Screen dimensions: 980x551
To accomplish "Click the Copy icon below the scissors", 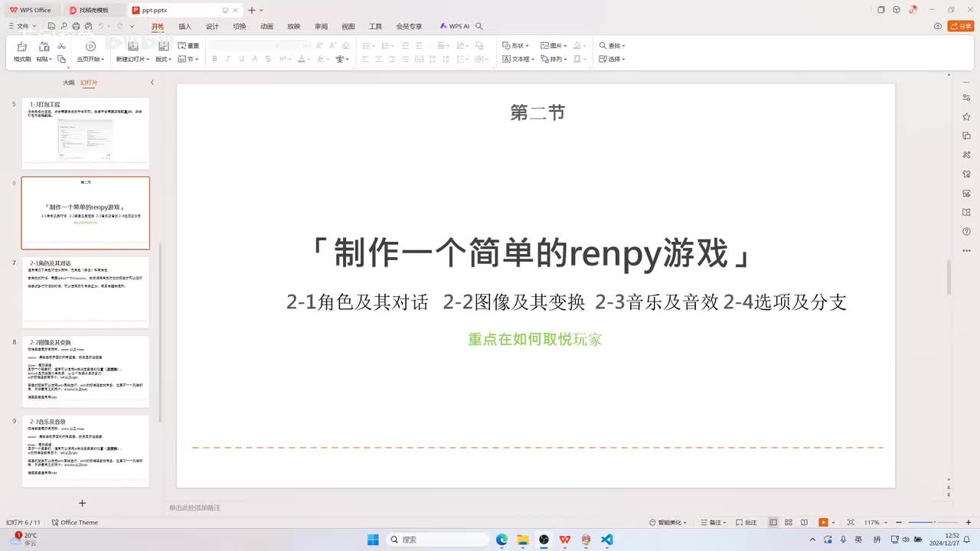I will (62, 58).
